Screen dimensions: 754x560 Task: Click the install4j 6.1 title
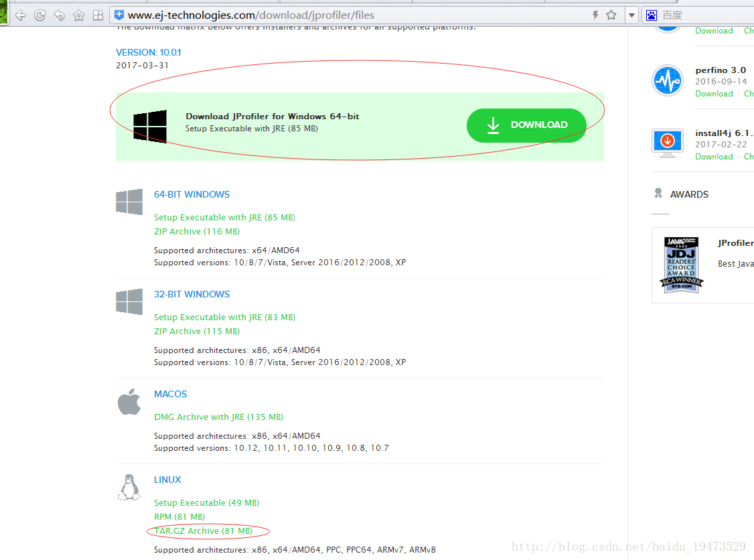(x=724, y=133)
